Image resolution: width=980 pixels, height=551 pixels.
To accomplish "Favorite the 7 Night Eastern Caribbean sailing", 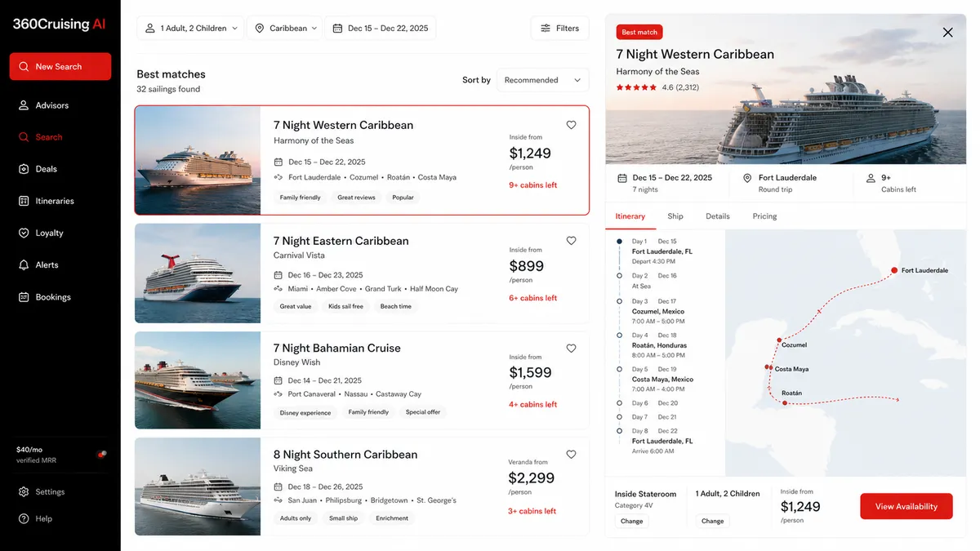I will click(x=571, y=241).
